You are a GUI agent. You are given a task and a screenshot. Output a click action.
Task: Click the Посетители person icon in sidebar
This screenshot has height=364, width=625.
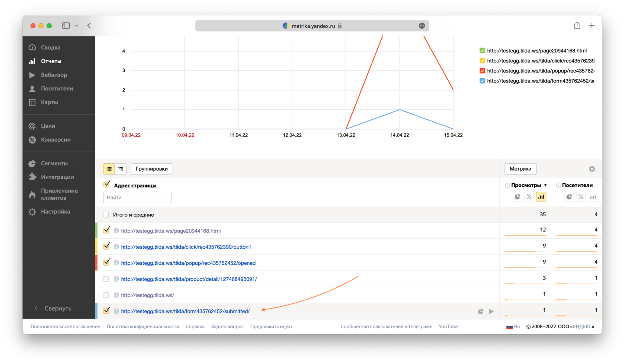coord(32,89)
